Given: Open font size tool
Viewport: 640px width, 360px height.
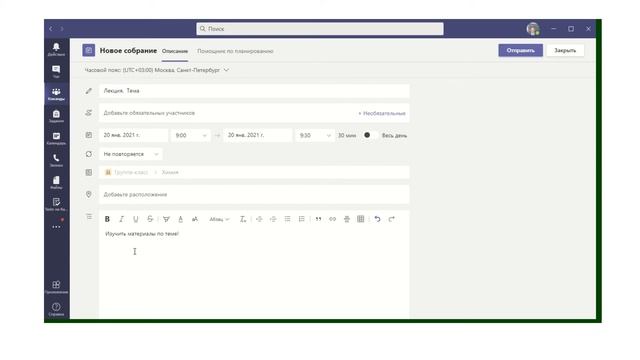Looking at the screenshot, I should point(195,219).
